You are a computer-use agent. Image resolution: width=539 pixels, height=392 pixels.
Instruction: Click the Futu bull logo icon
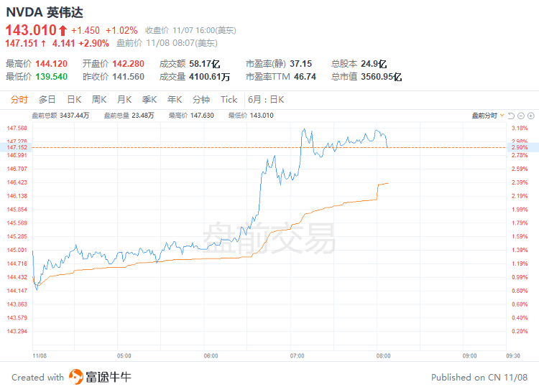[76, 377]
